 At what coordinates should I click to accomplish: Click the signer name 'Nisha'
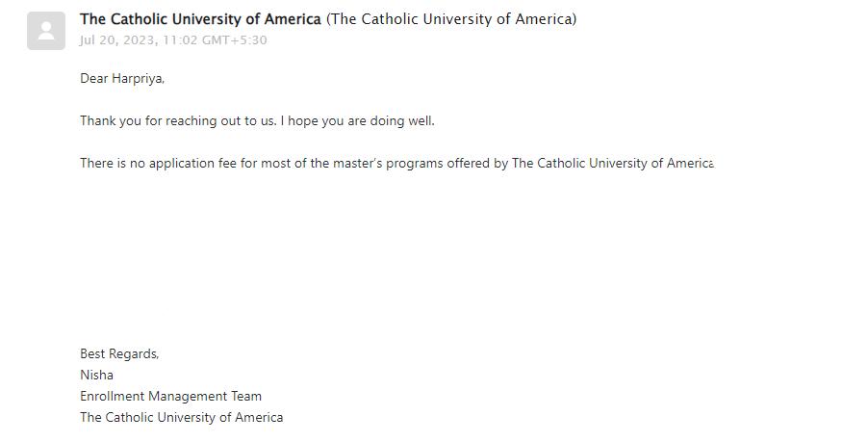pyautogui.click(x=96, y=376)
